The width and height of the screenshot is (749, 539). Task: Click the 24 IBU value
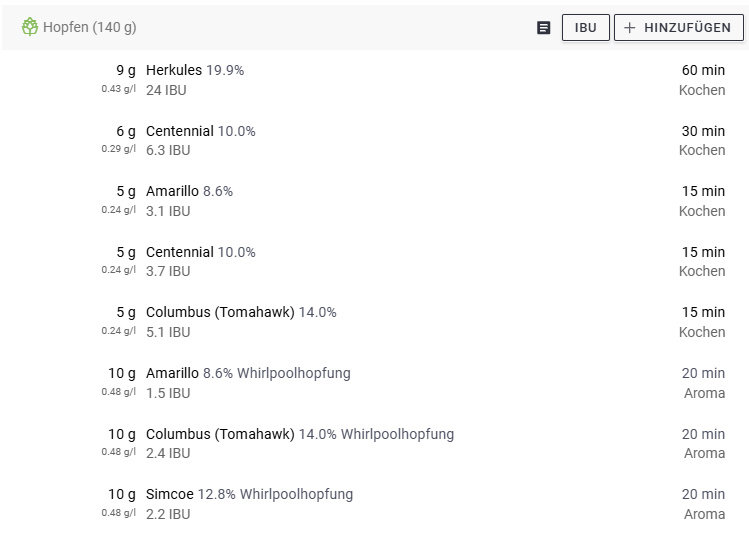(166, 90)
